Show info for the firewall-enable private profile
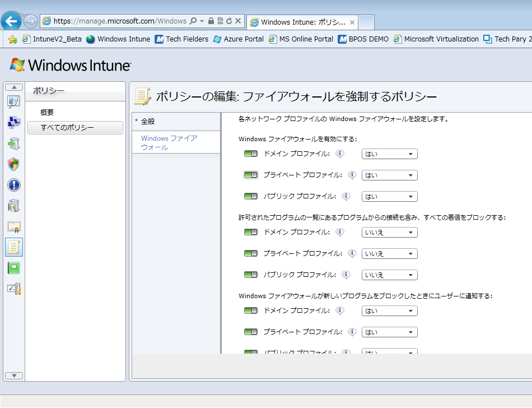 [352, 175]
